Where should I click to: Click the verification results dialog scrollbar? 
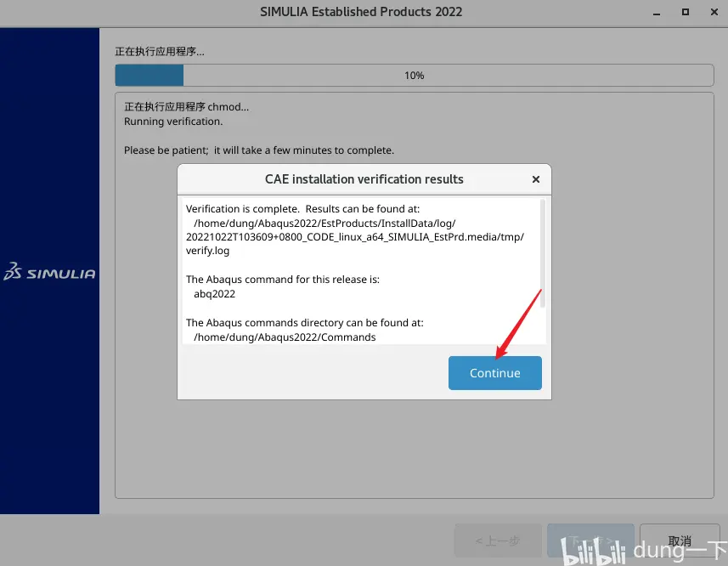tap(542, 253)
